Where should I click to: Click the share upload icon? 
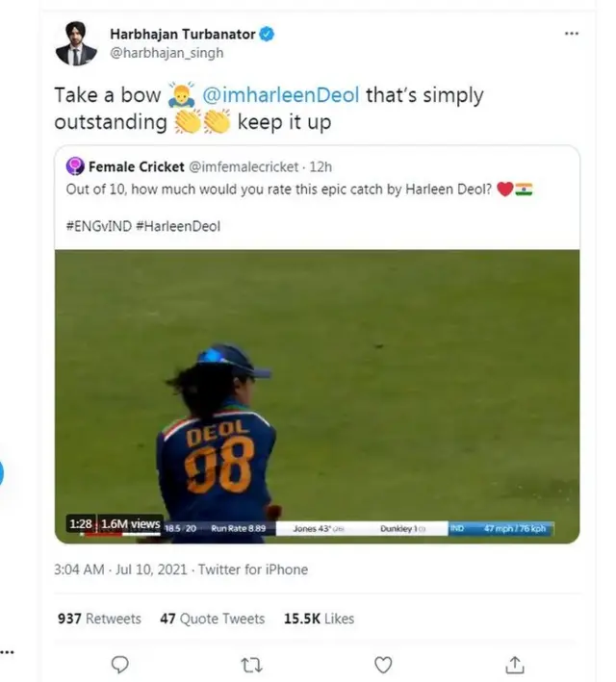[515, 664]
